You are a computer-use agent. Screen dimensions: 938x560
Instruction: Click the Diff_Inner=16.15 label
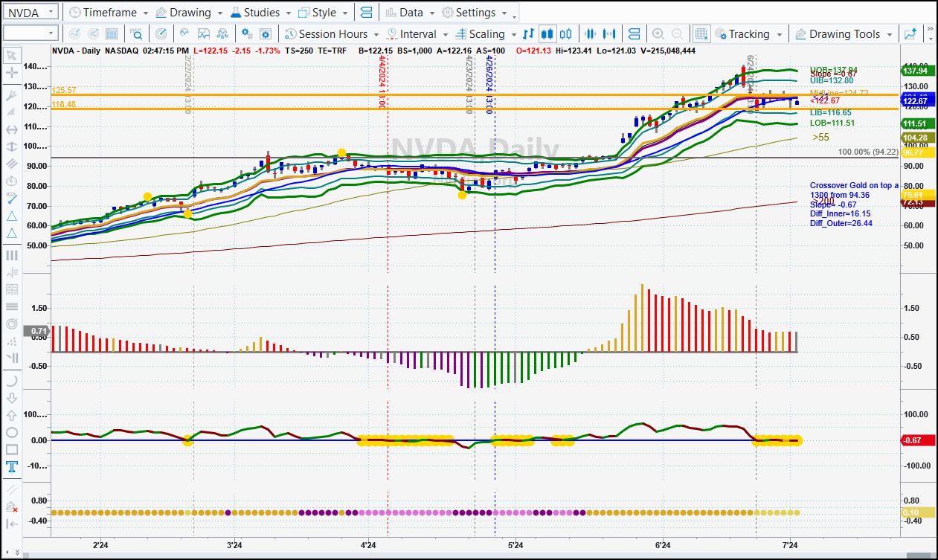(840, 213)
